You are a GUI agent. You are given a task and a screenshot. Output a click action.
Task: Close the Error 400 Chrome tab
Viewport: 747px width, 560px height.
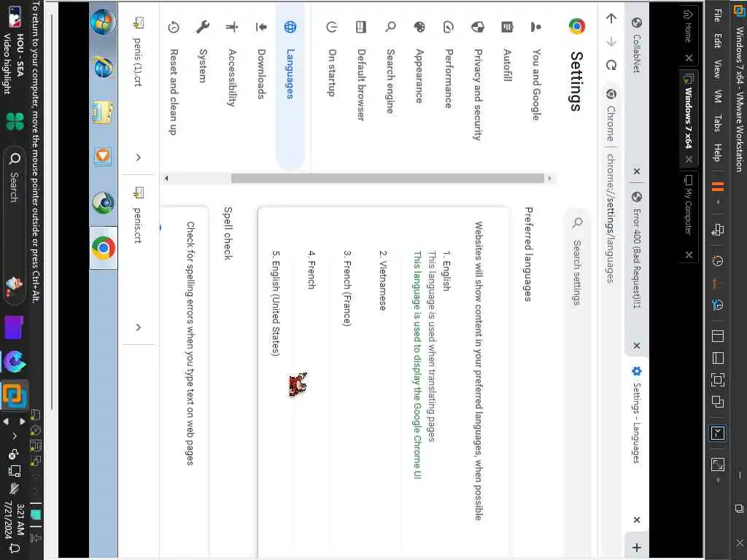636,346
